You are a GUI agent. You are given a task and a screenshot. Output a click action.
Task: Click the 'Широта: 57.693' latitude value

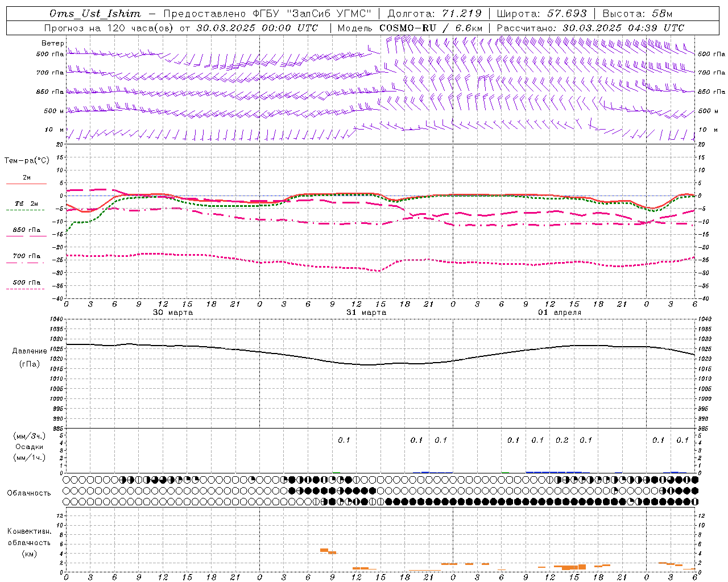[x=541, y=14]
